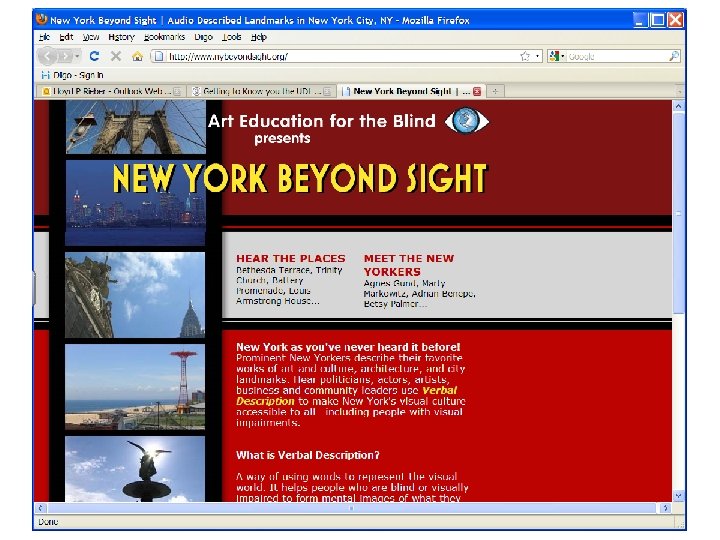
Task: Click the Bethesda fountain angel silhouette thumbnail
Action: pos(135,469)
